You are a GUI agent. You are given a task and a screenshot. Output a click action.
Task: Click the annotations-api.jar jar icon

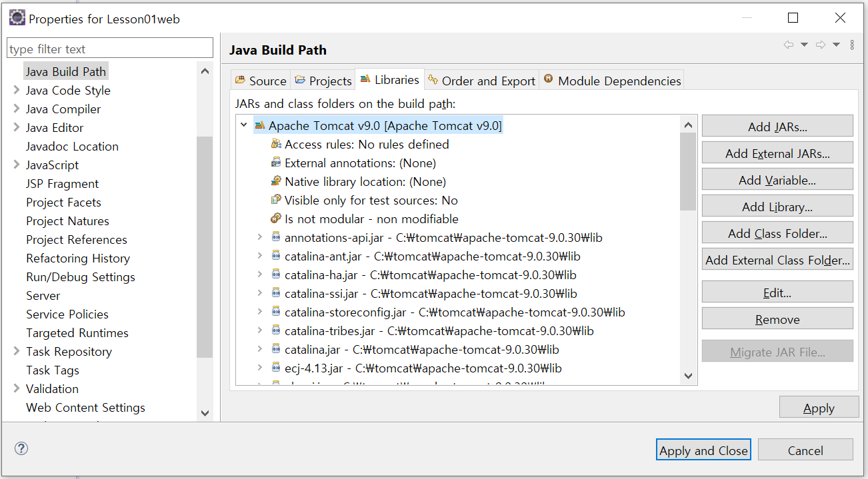276,237
